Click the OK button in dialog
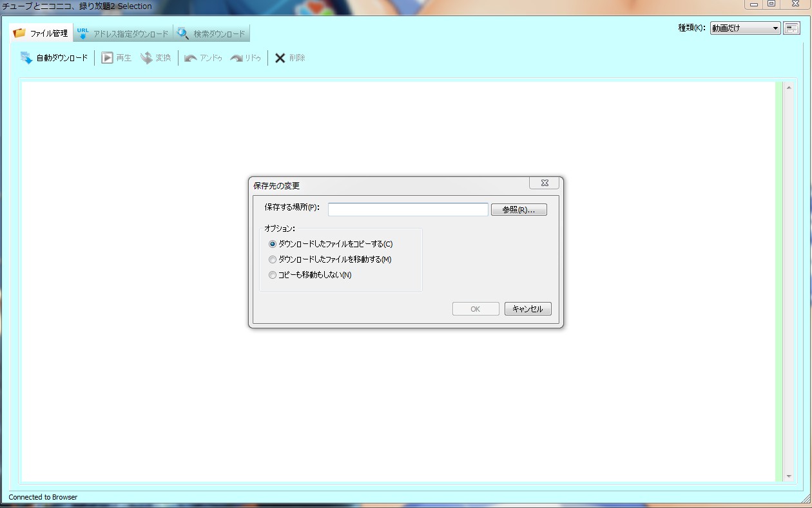 click(476, 309)
